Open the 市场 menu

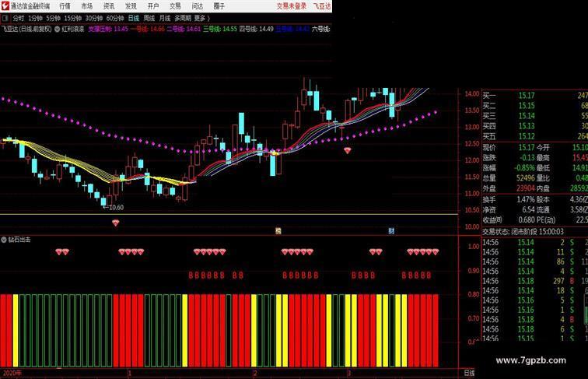[87, 6]
